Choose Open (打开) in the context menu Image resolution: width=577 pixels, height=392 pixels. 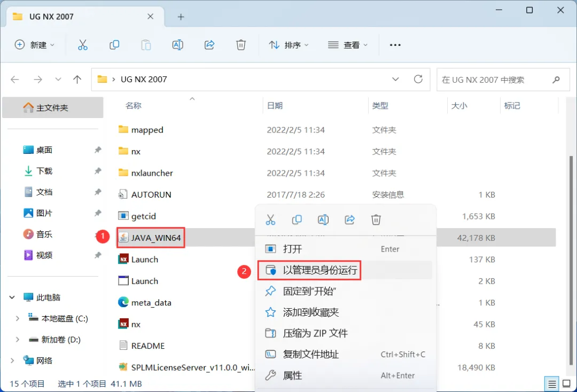click(x=345, y=249)
